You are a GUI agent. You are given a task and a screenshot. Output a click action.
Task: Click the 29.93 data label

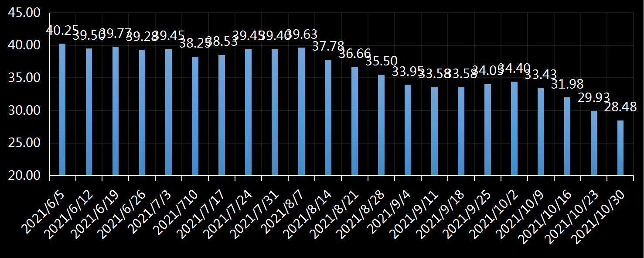click(593, 98)
